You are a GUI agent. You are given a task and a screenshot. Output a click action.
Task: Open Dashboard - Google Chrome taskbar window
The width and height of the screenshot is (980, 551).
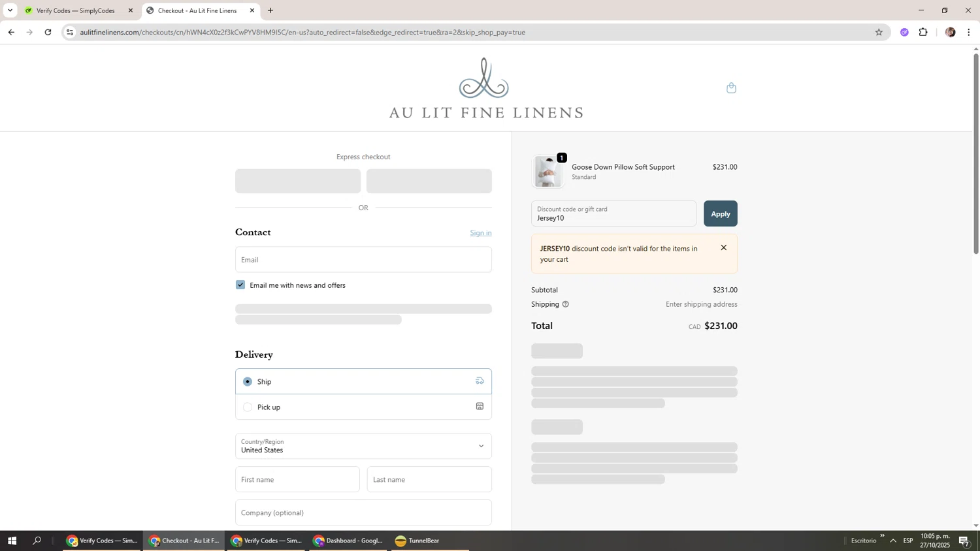click(348, 541)
